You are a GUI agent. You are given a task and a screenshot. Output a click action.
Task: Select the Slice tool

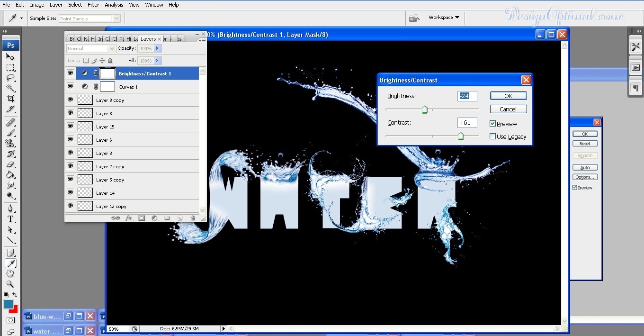(x=10, y=109)
